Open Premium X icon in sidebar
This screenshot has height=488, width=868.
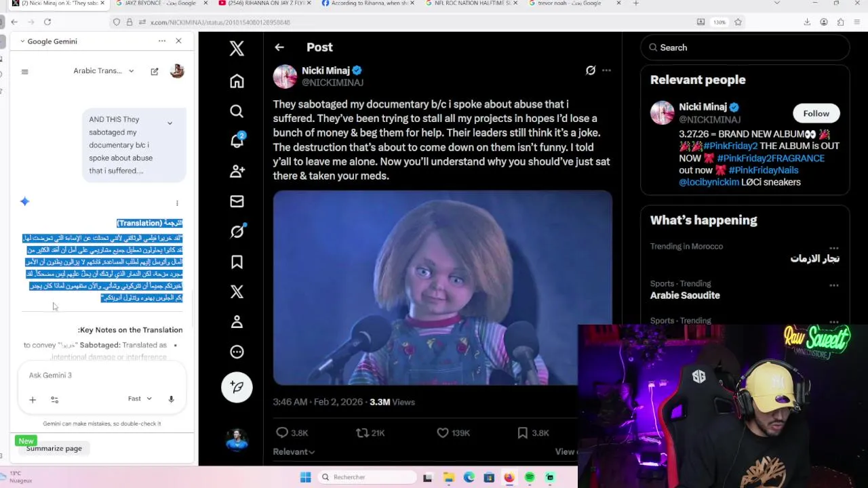(x=237, y=291)
